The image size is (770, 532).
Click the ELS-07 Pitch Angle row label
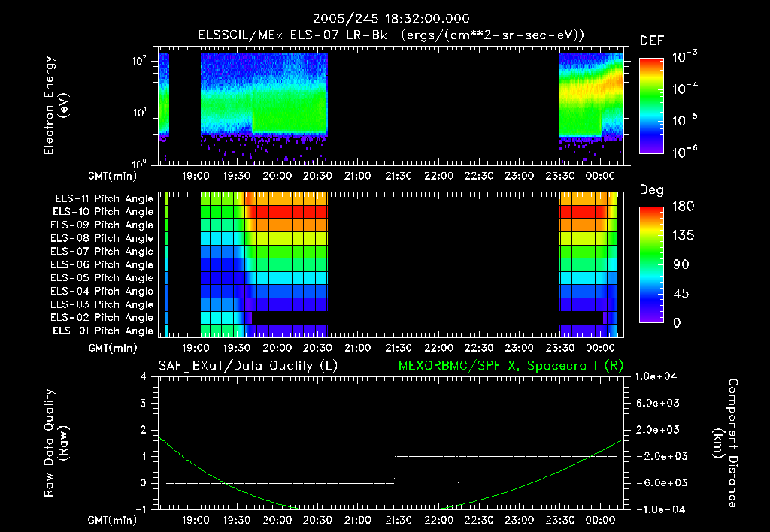[x=102, y=251]
